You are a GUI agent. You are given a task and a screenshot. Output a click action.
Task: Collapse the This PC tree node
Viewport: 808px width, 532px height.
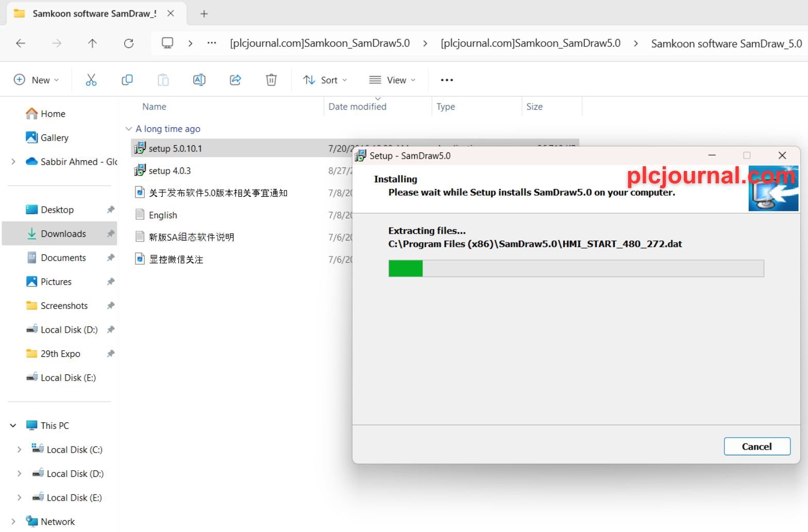pos(13,425)
